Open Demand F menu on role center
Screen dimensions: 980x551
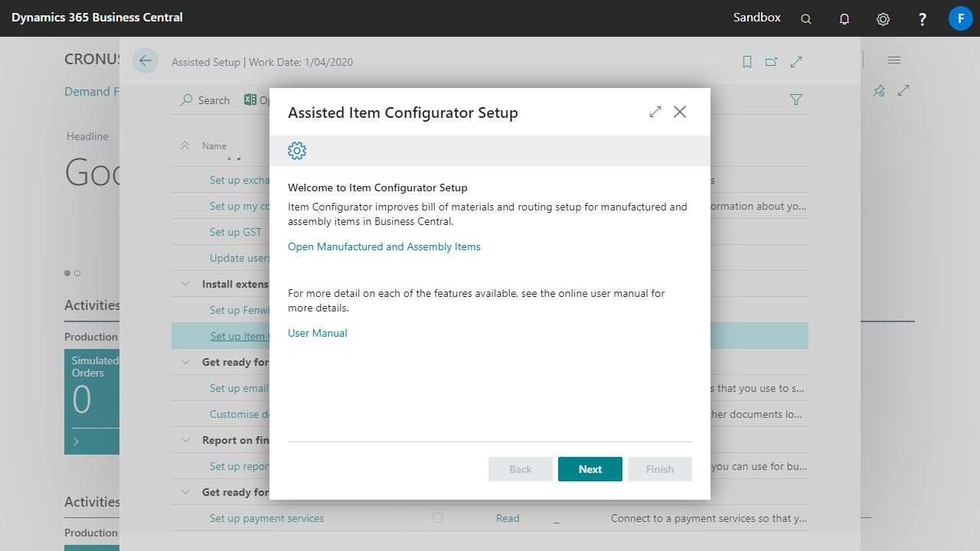92,92
